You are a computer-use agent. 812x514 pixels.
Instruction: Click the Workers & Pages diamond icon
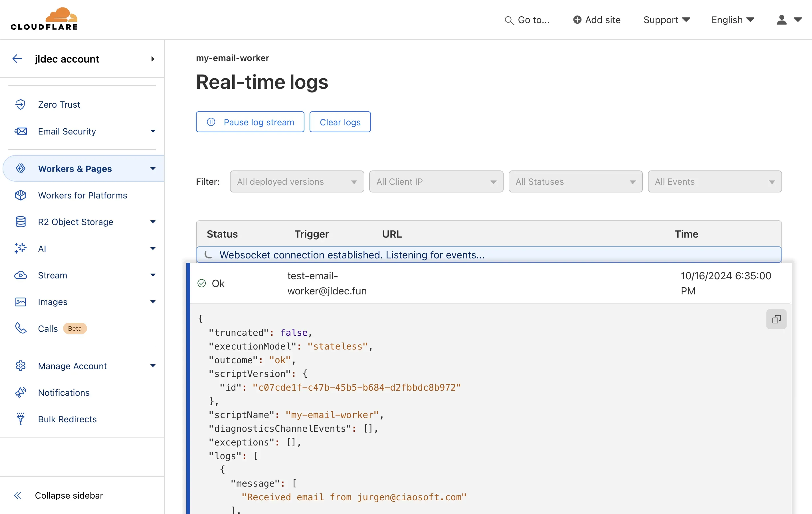[21, 168]
